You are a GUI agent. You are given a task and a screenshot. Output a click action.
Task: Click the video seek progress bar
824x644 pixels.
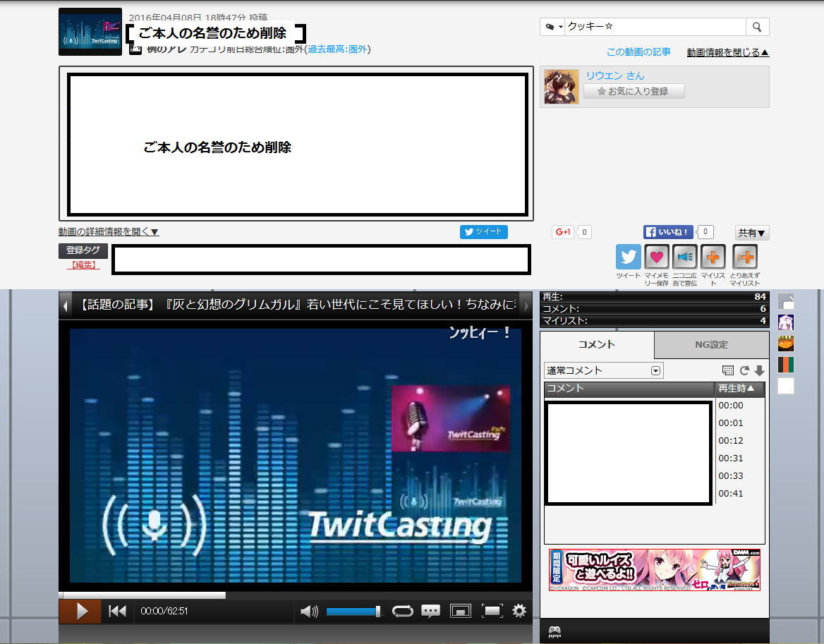[296, 595]
